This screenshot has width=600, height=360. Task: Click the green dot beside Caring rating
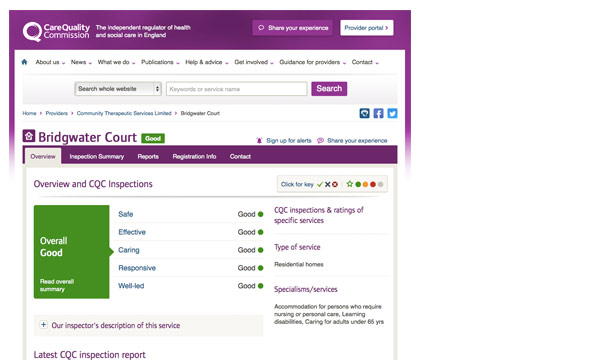coord(261,250)
